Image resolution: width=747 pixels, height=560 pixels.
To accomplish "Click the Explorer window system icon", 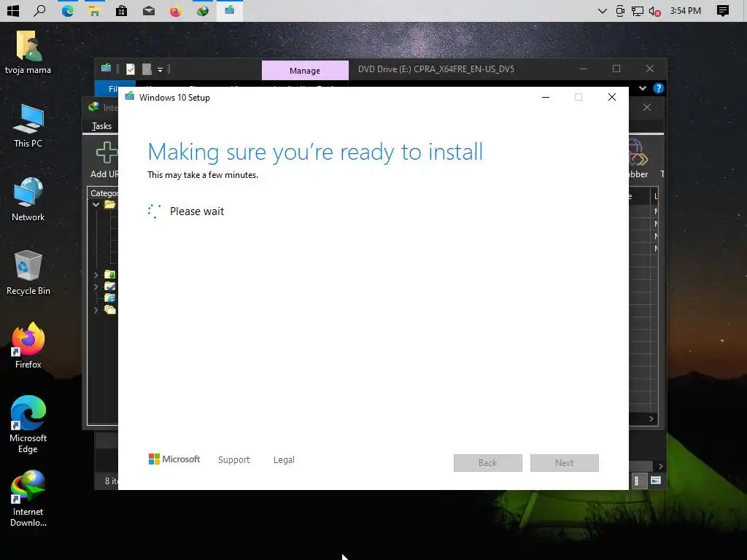I will coord(107,69).
